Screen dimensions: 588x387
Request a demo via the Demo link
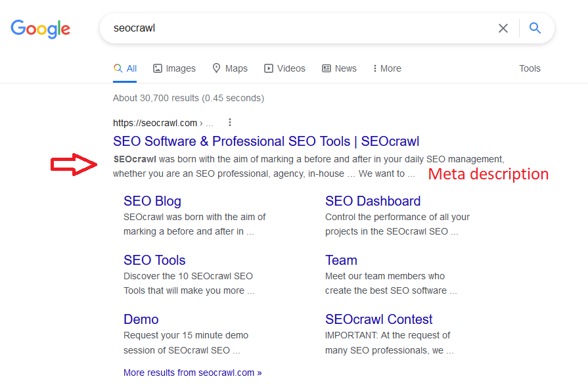click(141, 319)
